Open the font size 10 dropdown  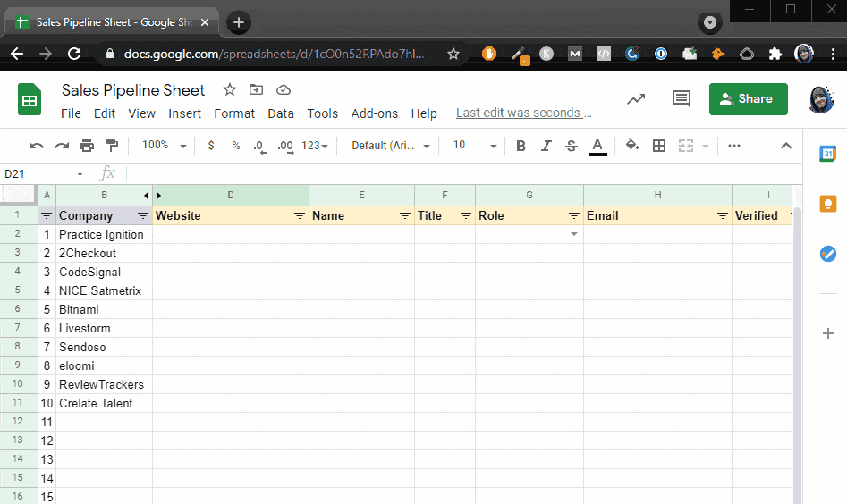[475, 146]
